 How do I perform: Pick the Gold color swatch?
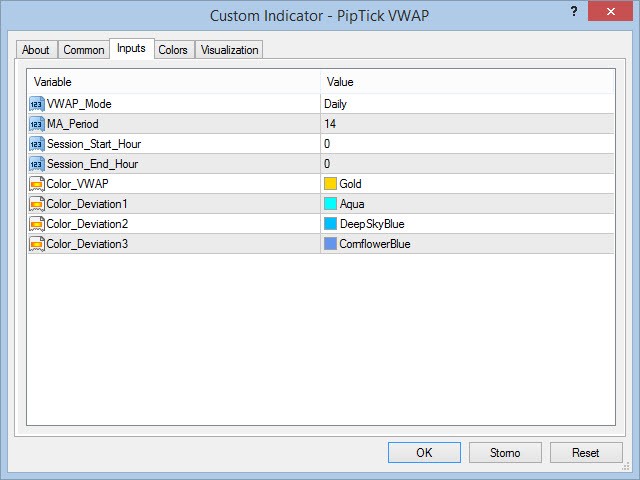point(330,184)
